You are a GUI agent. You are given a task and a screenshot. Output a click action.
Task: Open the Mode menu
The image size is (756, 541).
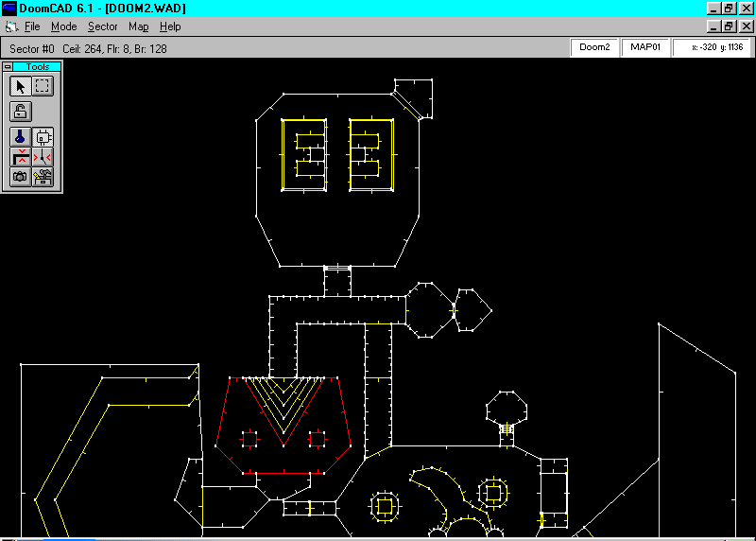pos(63,26)
